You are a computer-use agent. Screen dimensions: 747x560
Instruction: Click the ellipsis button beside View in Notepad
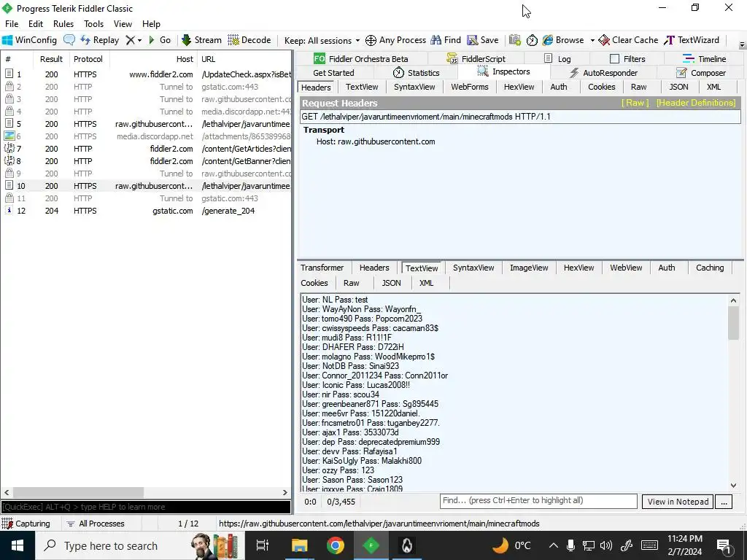(x=724, y=502)
